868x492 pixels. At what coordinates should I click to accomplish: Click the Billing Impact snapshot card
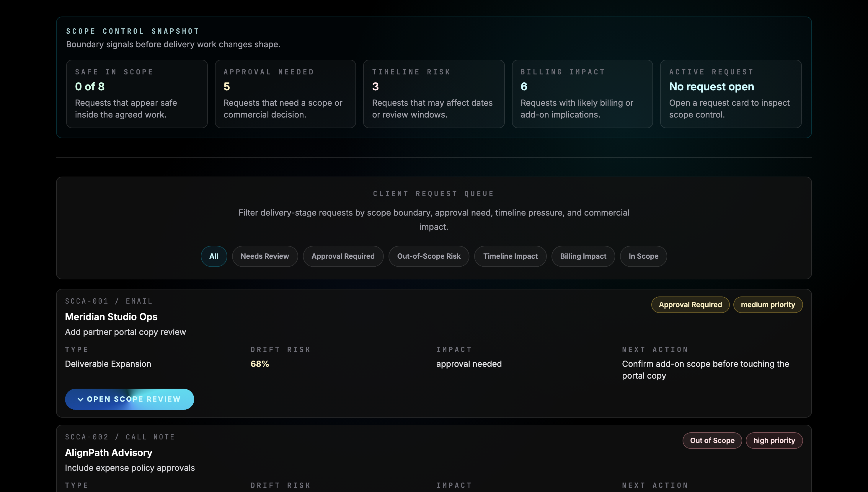pos(582,94)
